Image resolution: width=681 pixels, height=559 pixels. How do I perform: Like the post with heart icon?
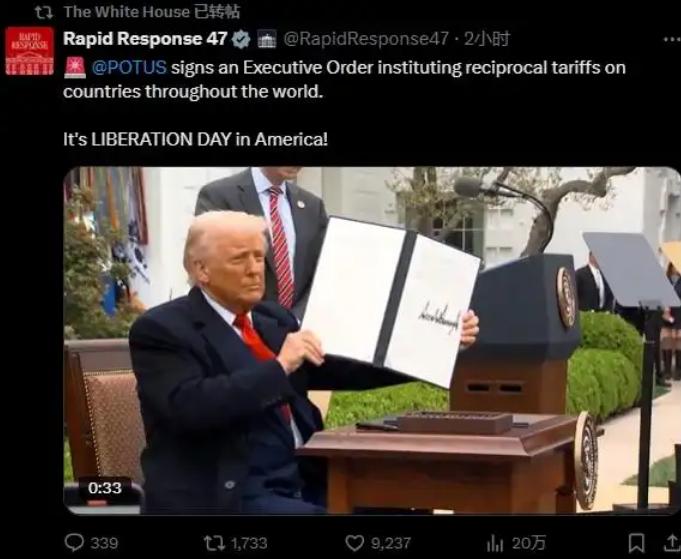pyautogui.click(x=354, y=542)
